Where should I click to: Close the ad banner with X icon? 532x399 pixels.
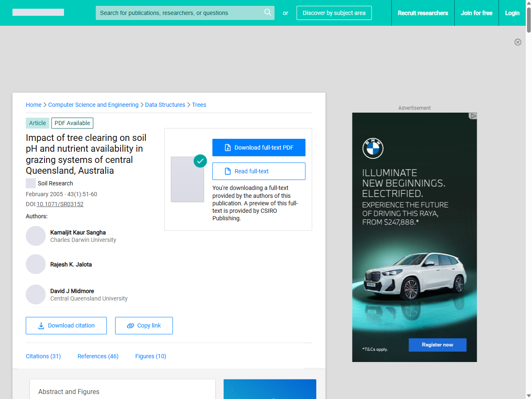pos(517,42)
